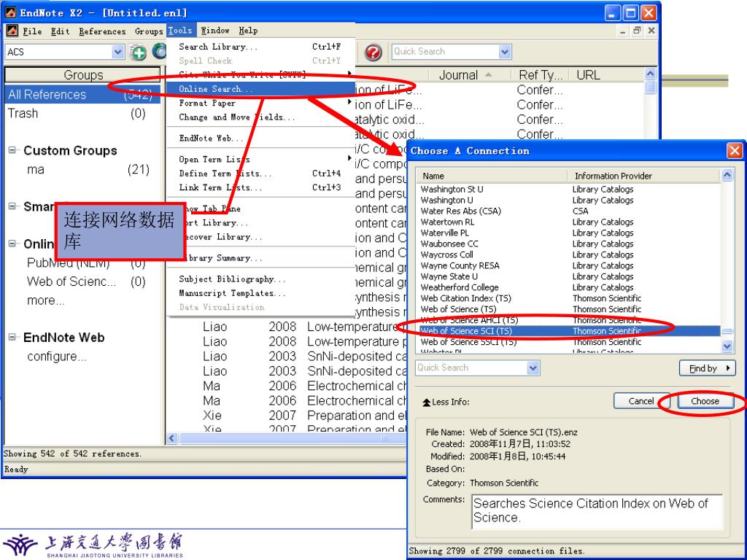Image resolution: width=747 pixels, height=560 pixels.
Task: Select Online Search in Tools menu
Action: pos(260,89)
